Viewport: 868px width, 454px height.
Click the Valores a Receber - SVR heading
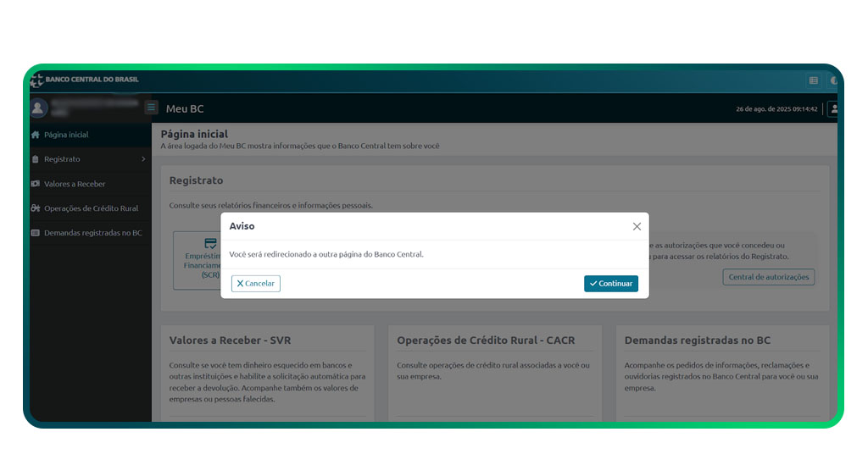[x=230, y=340]
